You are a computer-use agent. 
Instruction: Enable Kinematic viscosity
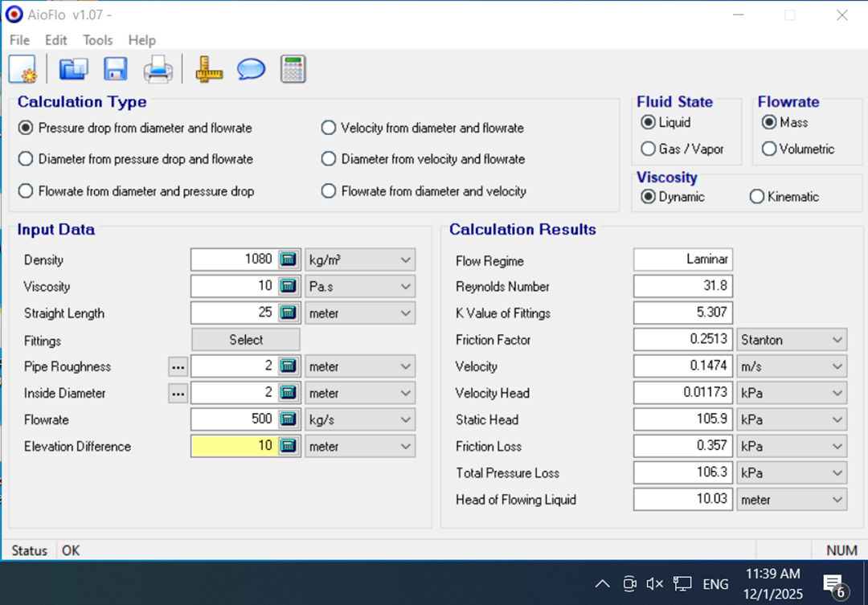tap(757, 196)
